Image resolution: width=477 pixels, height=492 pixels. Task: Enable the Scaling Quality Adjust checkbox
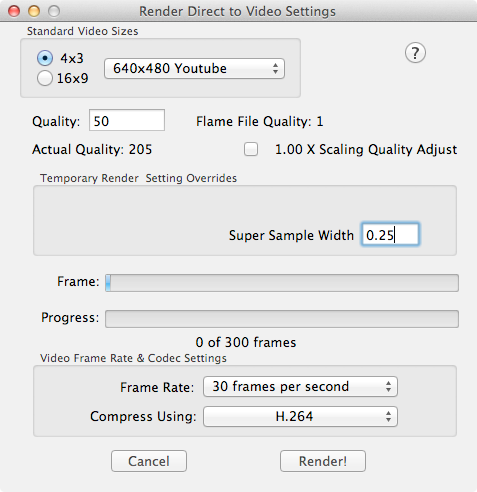click(251, 149)
